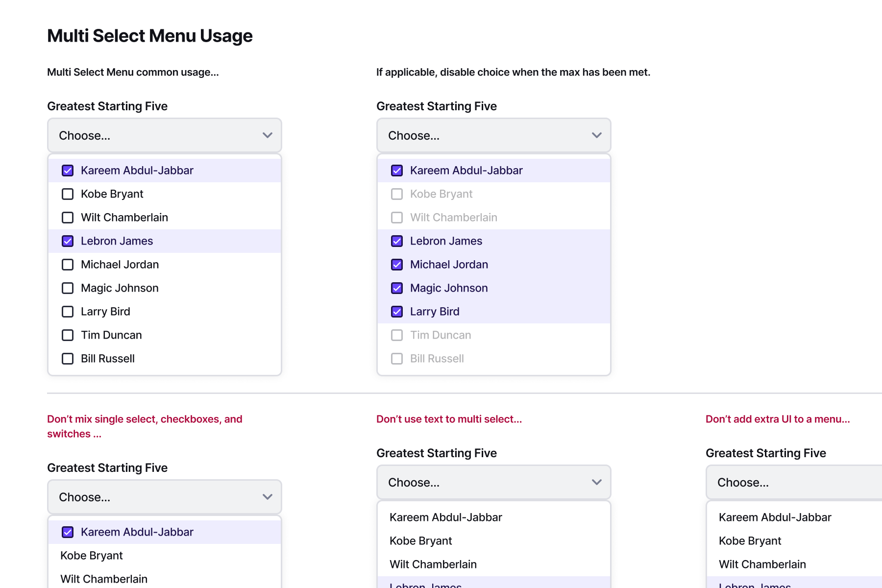Open the Choose dropdown under don't-mix example

(x=165, y=497)
